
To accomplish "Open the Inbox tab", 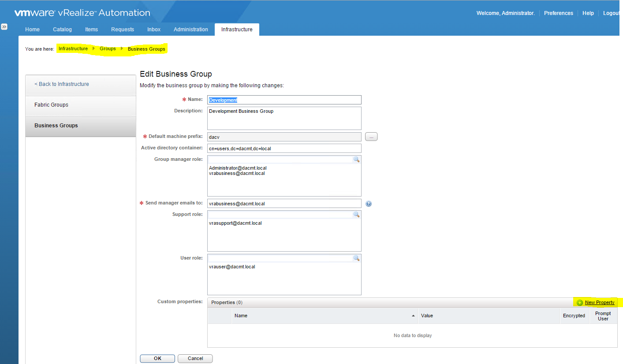I will (154, 30).
